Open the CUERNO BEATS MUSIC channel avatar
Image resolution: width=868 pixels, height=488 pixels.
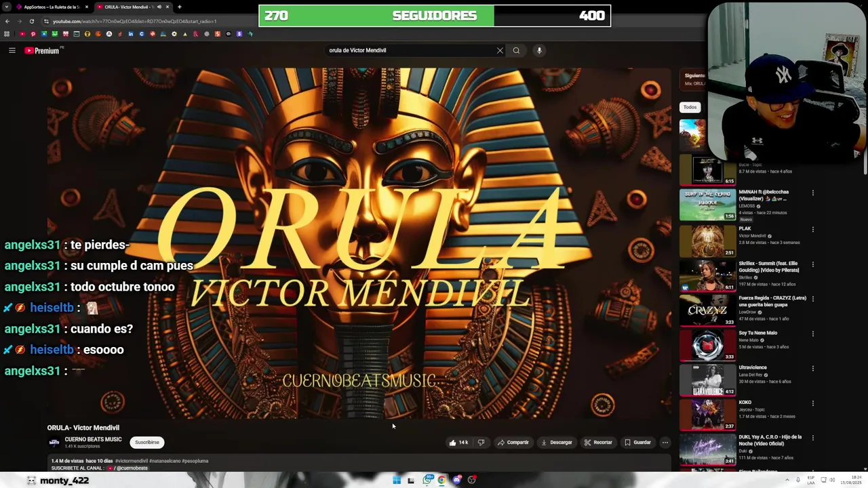click(x=54, y=443)
